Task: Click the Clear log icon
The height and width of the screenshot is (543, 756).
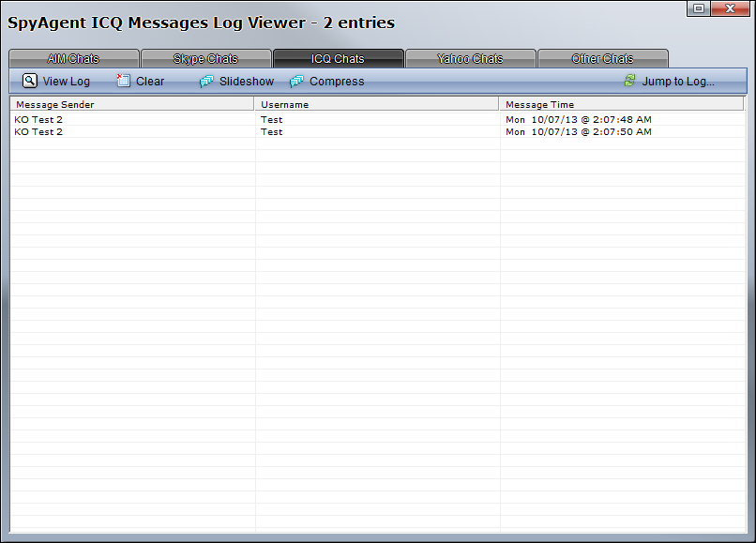Action: (x=123, y=82)
